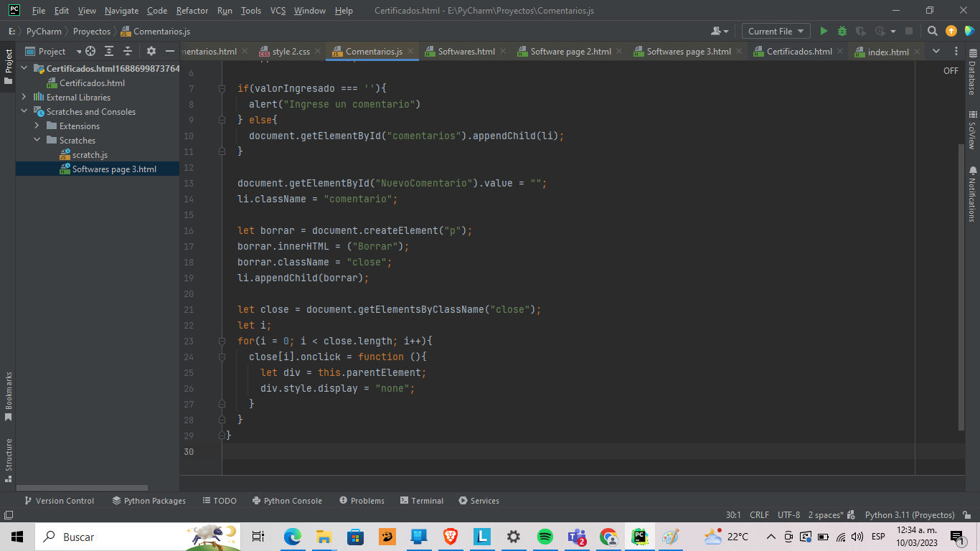Switch to the index.html editor tab

pos(887,52)
